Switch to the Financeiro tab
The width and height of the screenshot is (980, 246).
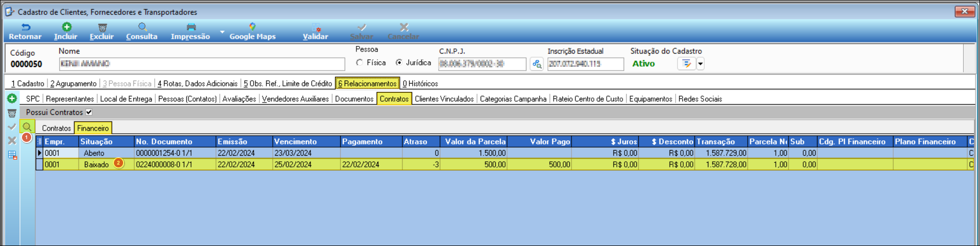93,128
